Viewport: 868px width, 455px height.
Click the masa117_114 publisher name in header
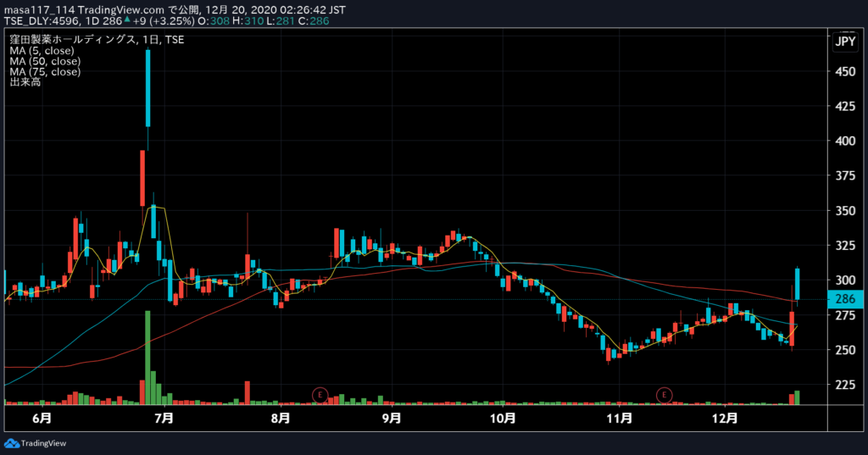[39, 10]
